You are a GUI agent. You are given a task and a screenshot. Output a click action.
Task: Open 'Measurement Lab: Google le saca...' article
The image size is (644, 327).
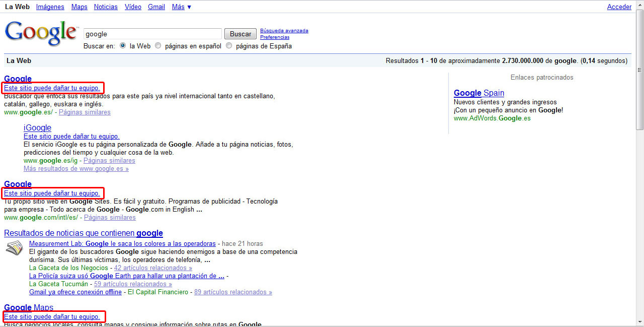point(122,244)
